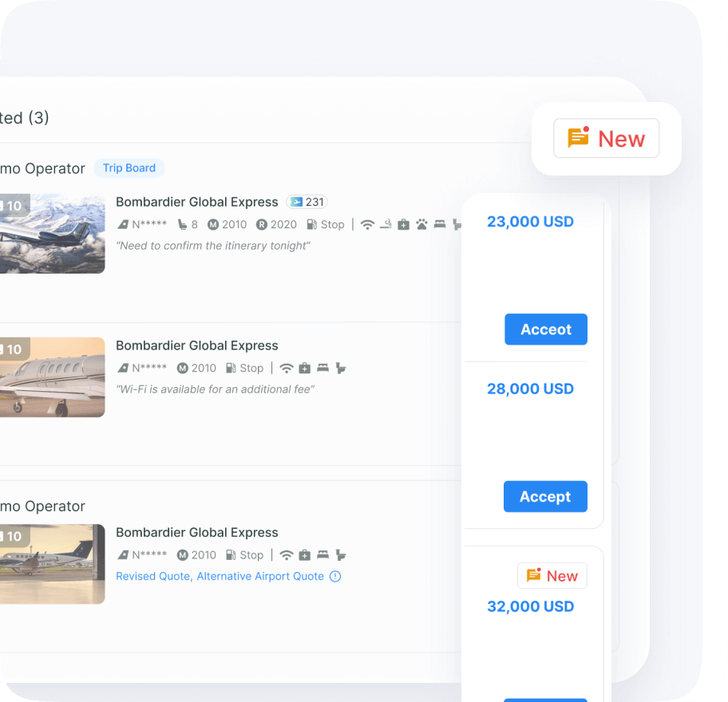
Task: Click the large New message badge
Action: [x=606, y=138]
